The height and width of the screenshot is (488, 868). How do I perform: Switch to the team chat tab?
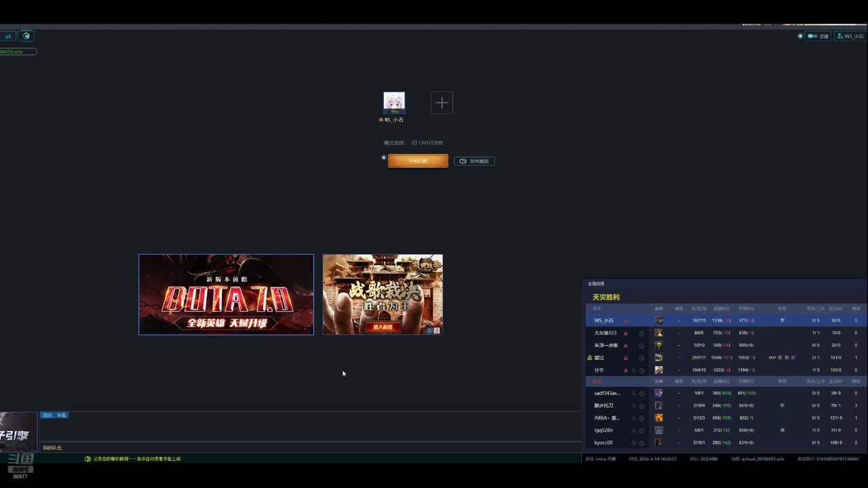point(61,415)
